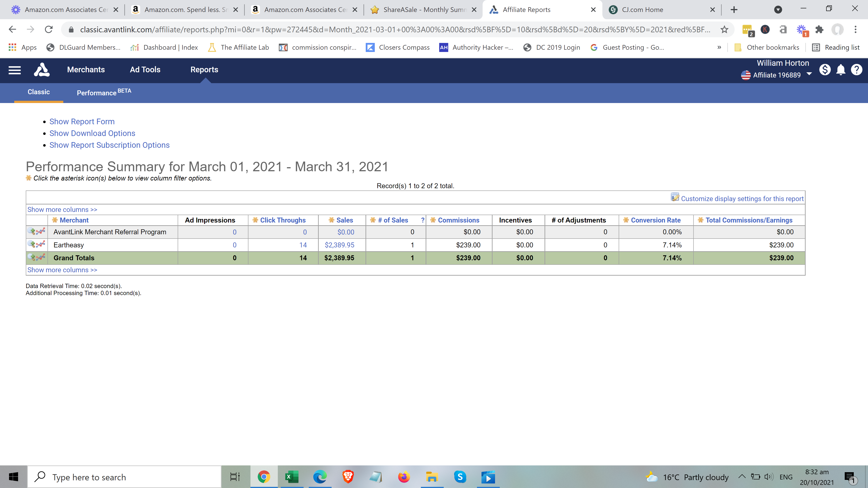
Task: Switch to the Performance BETA tab
Action: [104, 92]
